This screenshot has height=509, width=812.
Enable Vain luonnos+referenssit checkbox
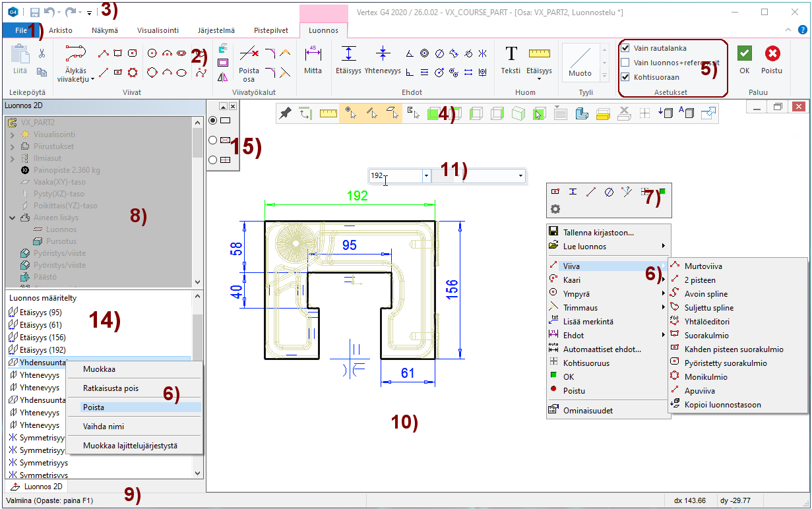click(625, 63)
